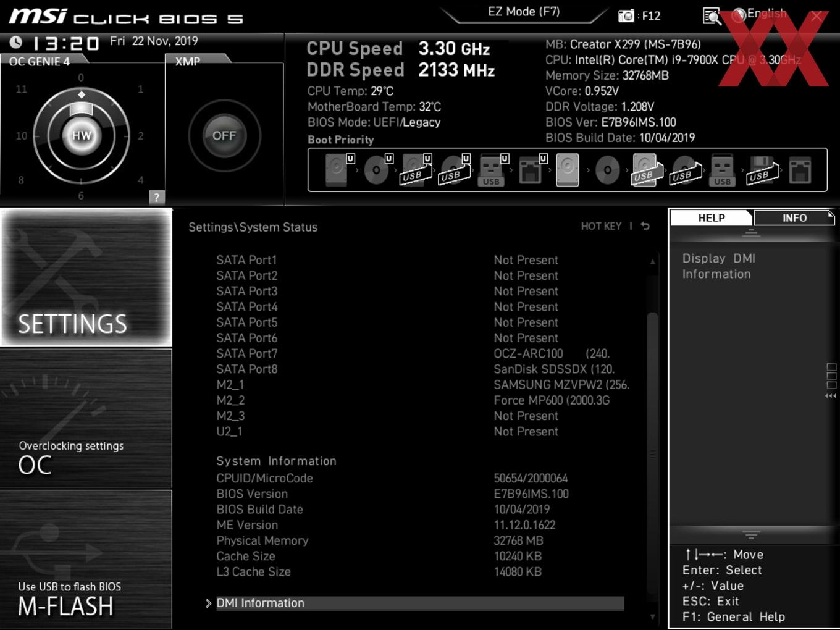Collapse the help panel top handle
Image resolution: width=840 pixels, height=630 pixels.
[751, 233]
